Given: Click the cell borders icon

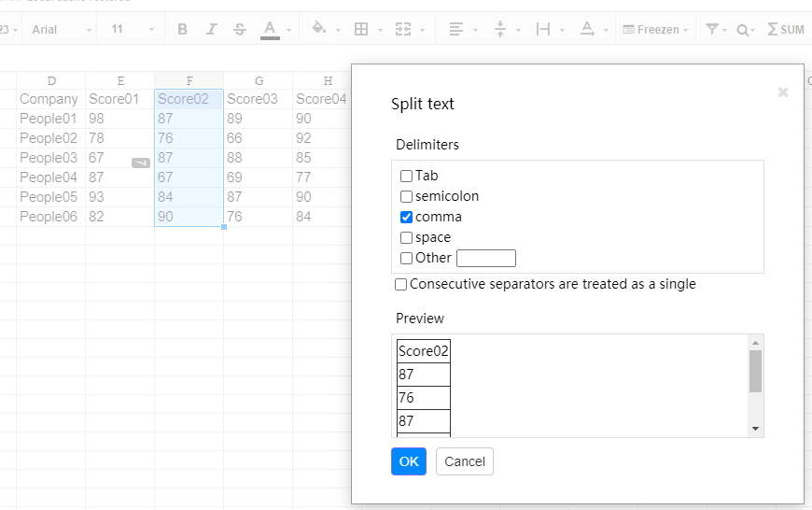Looking at the screenshot, I should pos(361,30).
